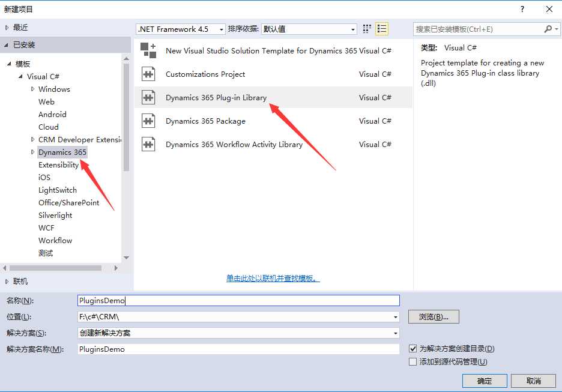Open search options dropdown arrow

pos(556,29)
